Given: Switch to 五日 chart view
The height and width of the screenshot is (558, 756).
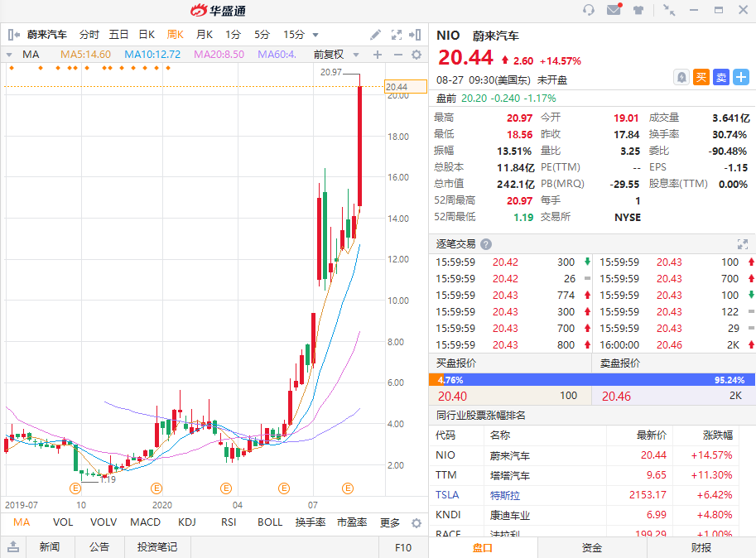Looking at the screenshot, I should (x=118, y=35).
